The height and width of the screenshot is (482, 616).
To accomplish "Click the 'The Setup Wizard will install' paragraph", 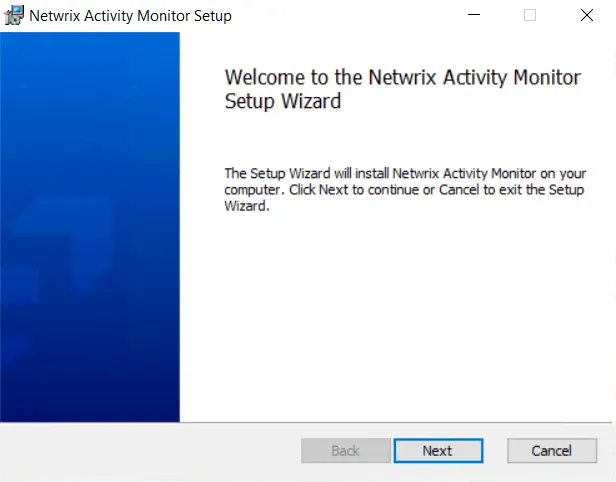I will [405, 190].
